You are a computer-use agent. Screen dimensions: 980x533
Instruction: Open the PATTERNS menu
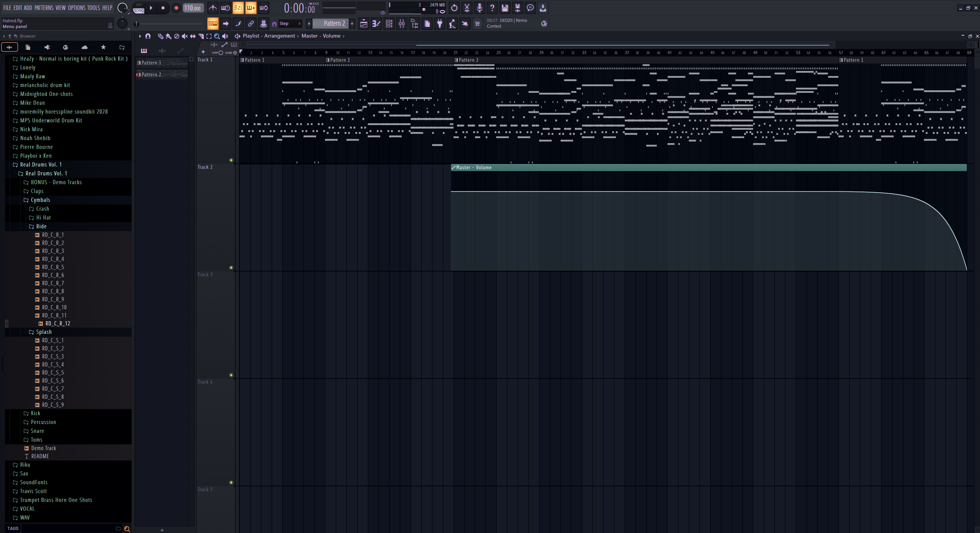pos(44,8)
